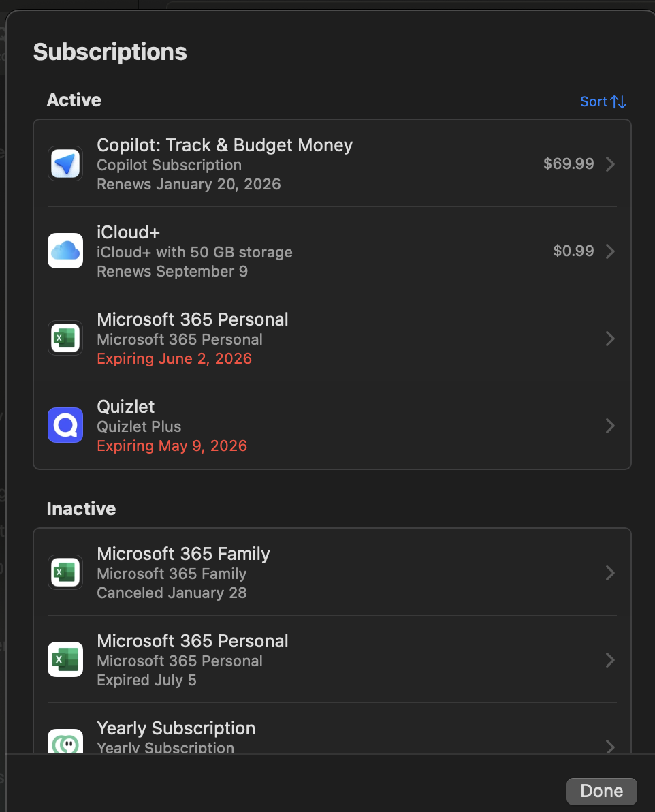Open chevron for Microsoft 365 Personal expired July 5

tap(611, 659)
